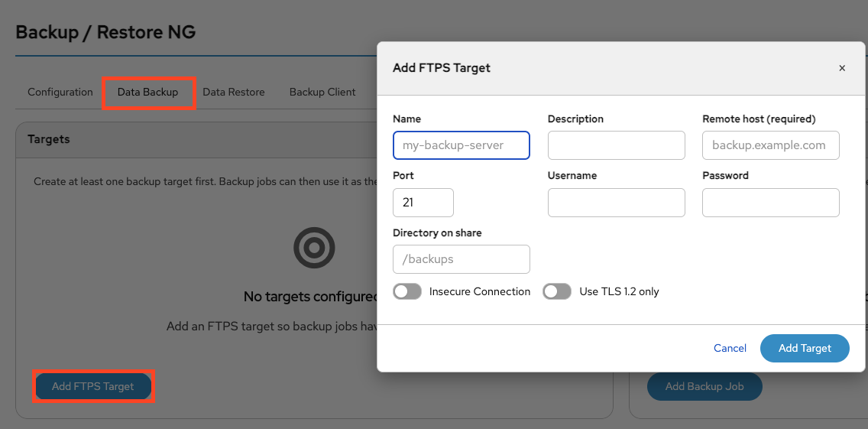
Task: Close the Add FTPS Target dialog
Action: [x=842, y=68]
